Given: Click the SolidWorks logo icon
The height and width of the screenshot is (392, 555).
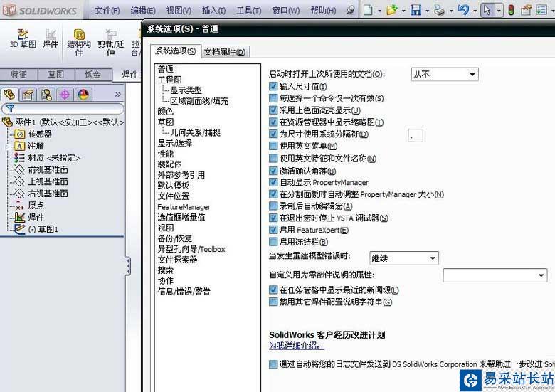Looking at the screenshot, I should pos(9,10).
